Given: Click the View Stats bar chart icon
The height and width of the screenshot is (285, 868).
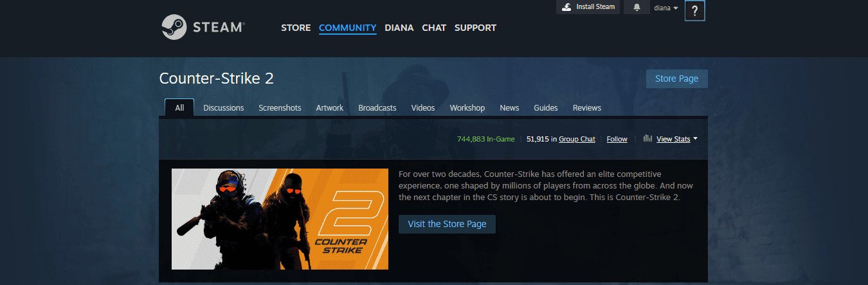Looking at the screenshot, I should pyautogui.click(x=647, y=138).
